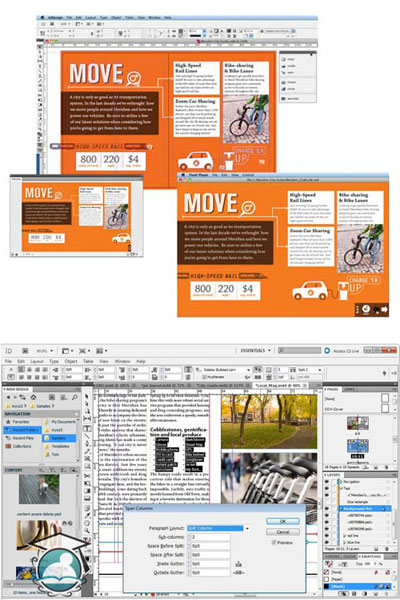Open filter options in Content pod
Image resolution: width=400 pixels, height=600 pixels.
52,470
